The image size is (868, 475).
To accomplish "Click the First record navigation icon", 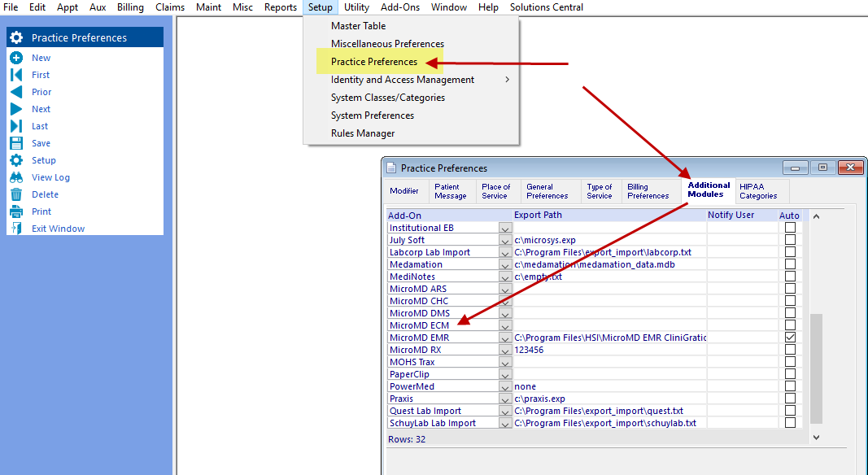I will (18, 74).
